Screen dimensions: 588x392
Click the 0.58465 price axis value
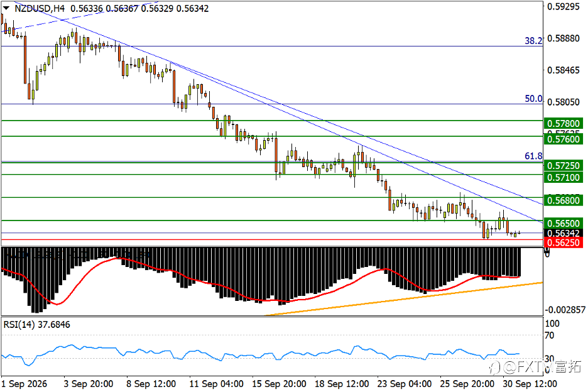pos(563,70)
